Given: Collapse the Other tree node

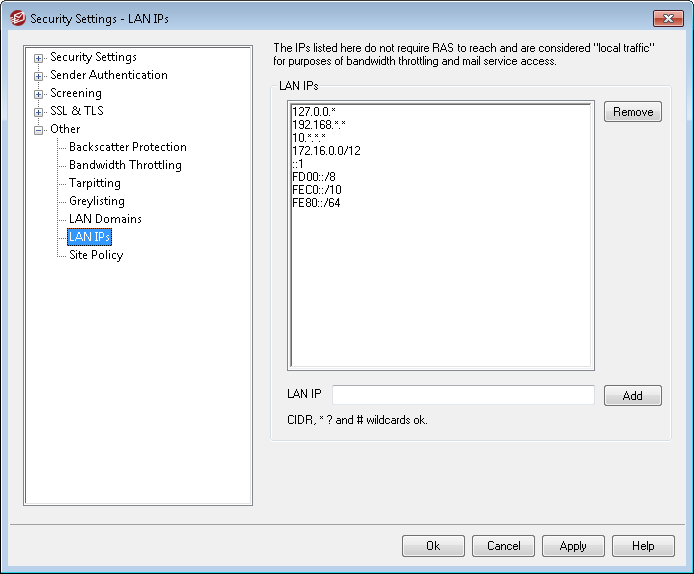Looking at the screenshot, I should tap(39, 130).
